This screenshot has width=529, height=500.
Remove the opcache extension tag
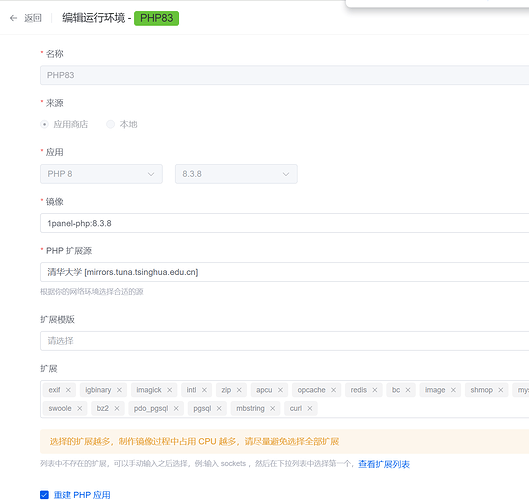[x=333, y=390]
